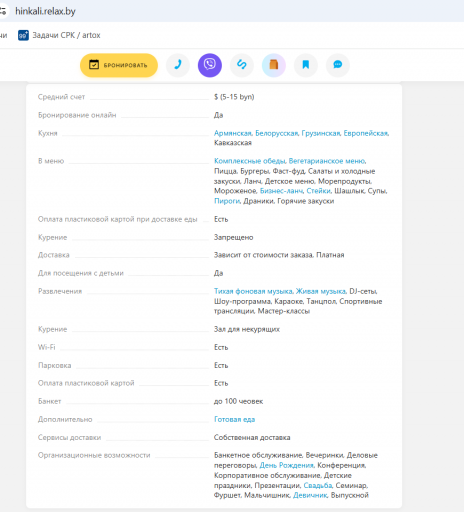Follow the Вегетарианское меню link
This screenshot has width=464, height=512.
[327, 161]
